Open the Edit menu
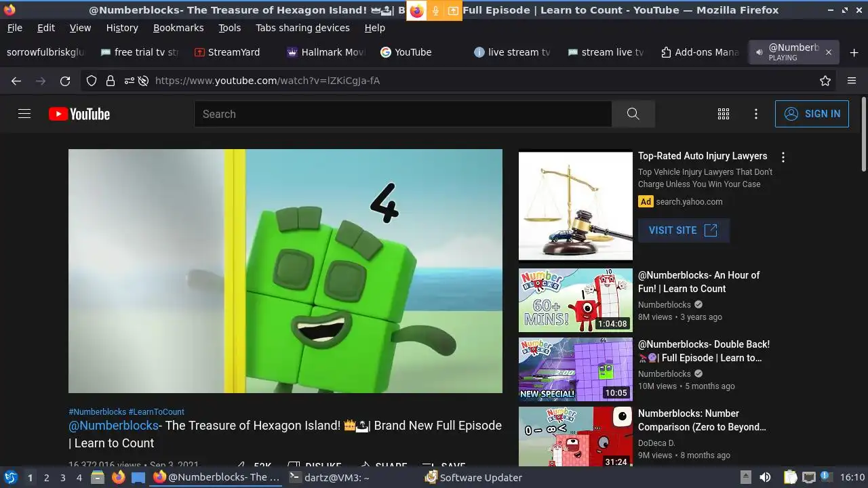Viewport: 868px width, 488px height. click(46, 28)
